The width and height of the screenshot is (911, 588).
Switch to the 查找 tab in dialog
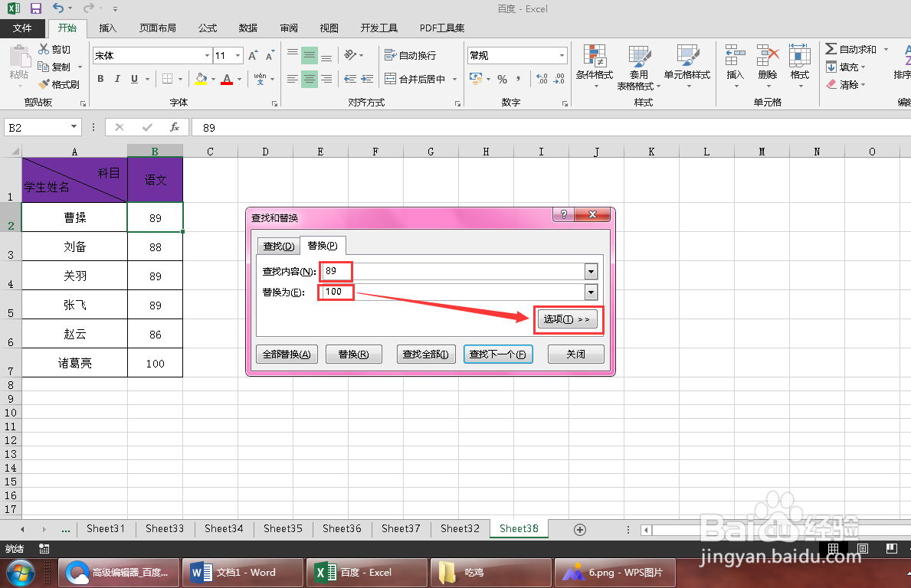(x=277, y=246)
